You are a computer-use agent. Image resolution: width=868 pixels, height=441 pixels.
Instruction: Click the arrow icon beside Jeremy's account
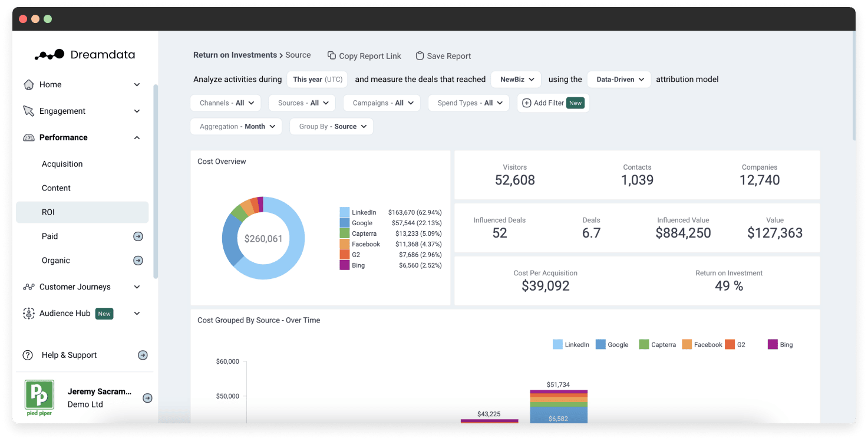click(x=148, y=398)
